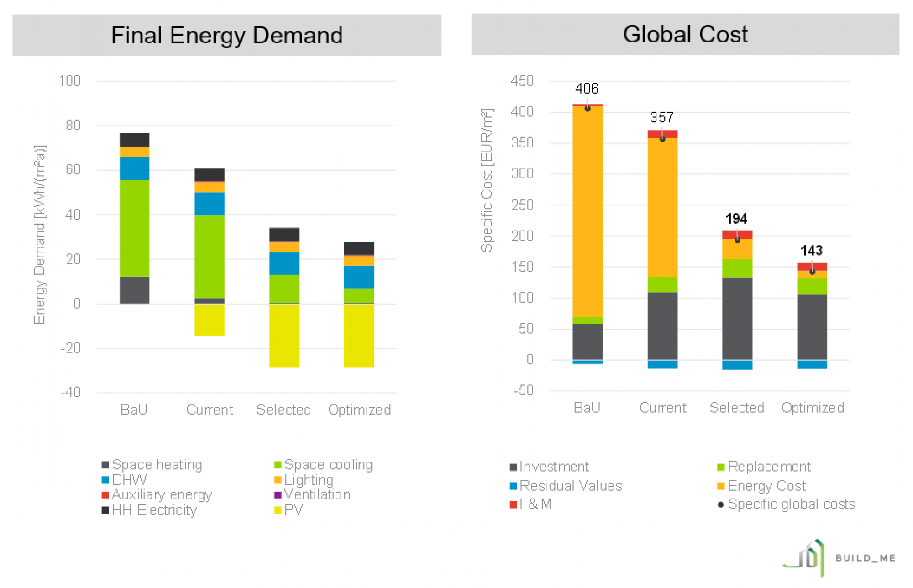Click the Space heating legend swatch
Viewport: 913px width, 588px height.
point(105,465)
